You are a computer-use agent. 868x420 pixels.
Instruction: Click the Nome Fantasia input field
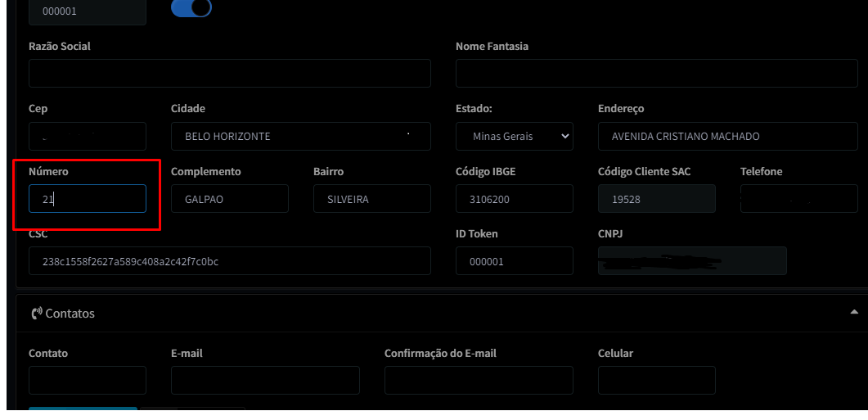657,73
